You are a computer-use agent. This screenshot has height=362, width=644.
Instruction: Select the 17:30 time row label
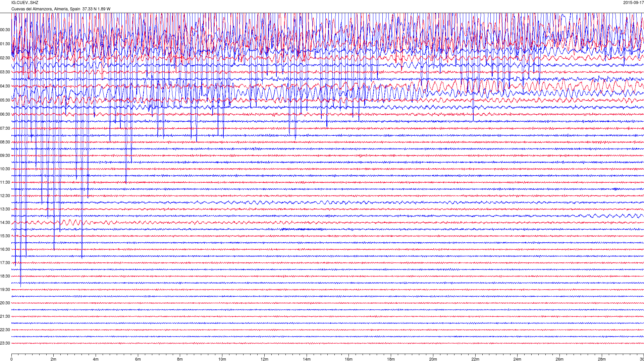point(5,263)
